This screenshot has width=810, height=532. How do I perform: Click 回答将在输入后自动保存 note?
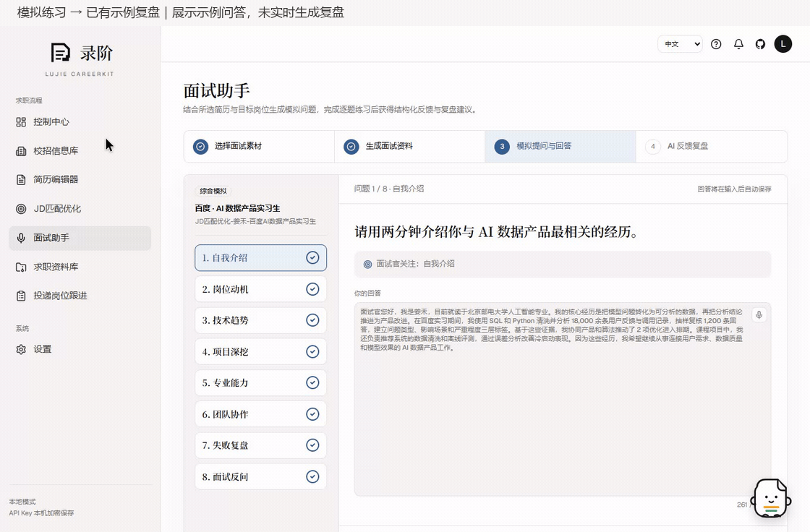point(734,189)
